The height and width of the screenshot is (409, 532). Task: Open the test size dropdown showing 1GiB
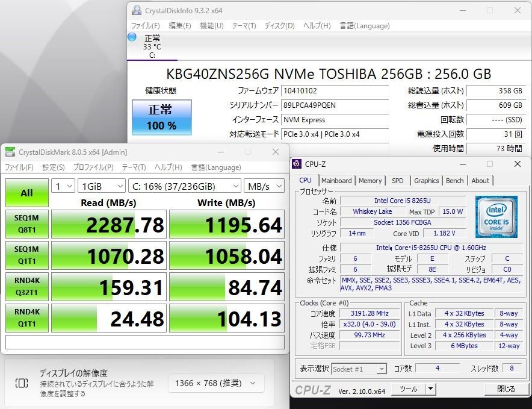(102, 186)
